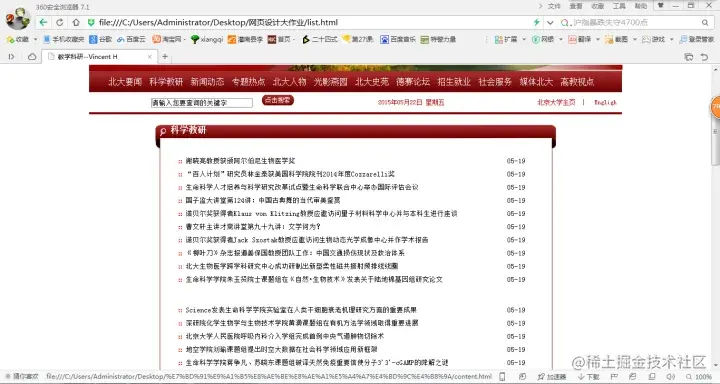Click the 100% zoom level in status bar
Image resolution: width=720 pixels, height=384 pixels.
699,377
